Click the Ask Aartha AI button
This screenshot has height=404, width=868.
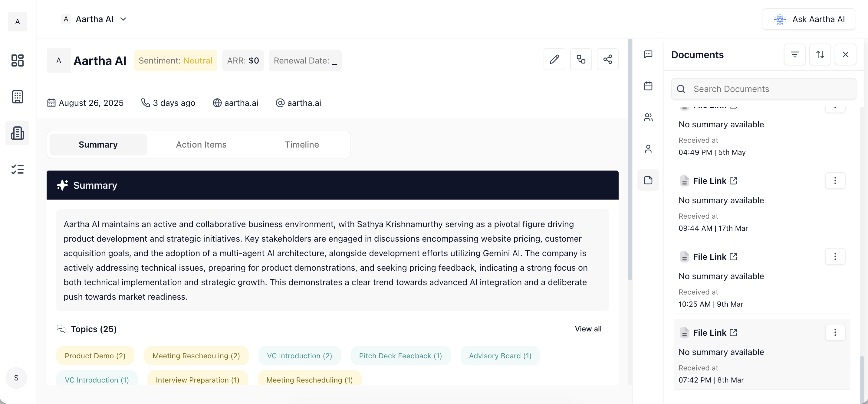coord(808,19)
